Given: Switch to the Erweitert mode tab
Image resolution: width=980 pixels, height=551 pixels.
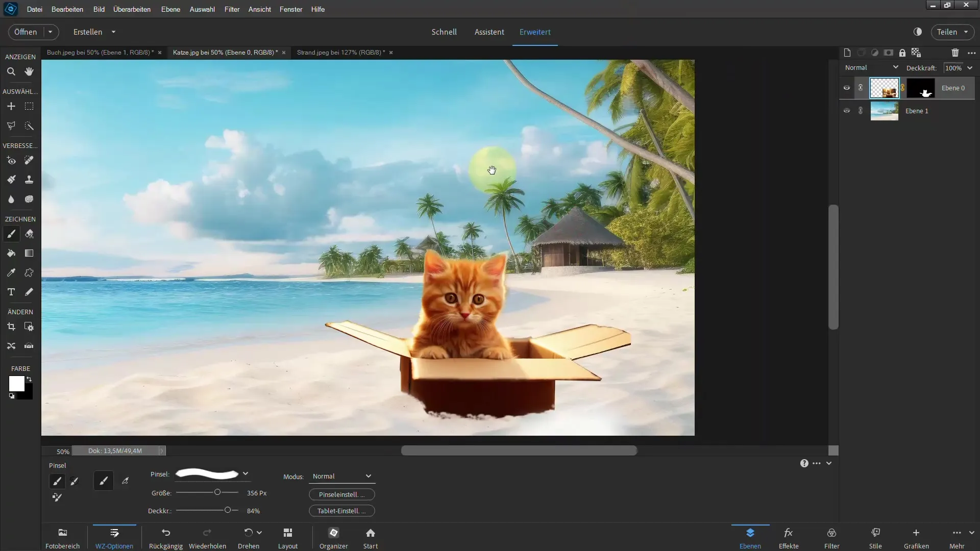Looking at the screenshot, I should (x=534, y=32).
